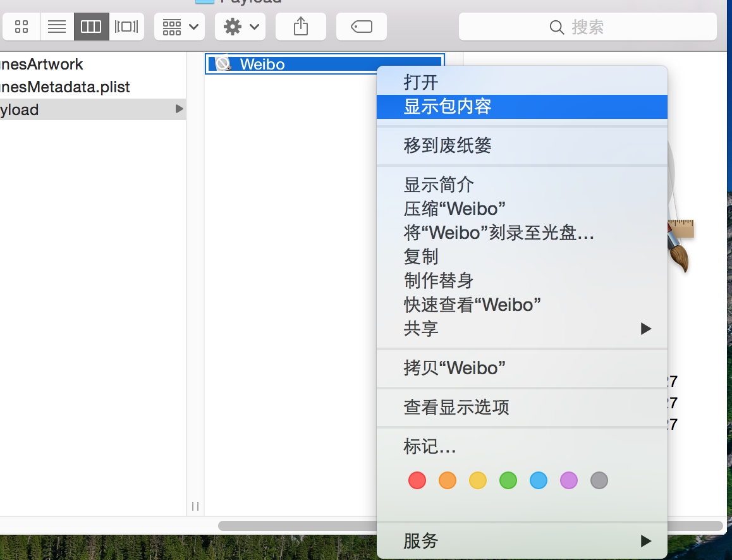Choose 移到废纸篓 from the context menu
Image resolution: width=732 pixels, height=560 pixels.
point(522,145)
